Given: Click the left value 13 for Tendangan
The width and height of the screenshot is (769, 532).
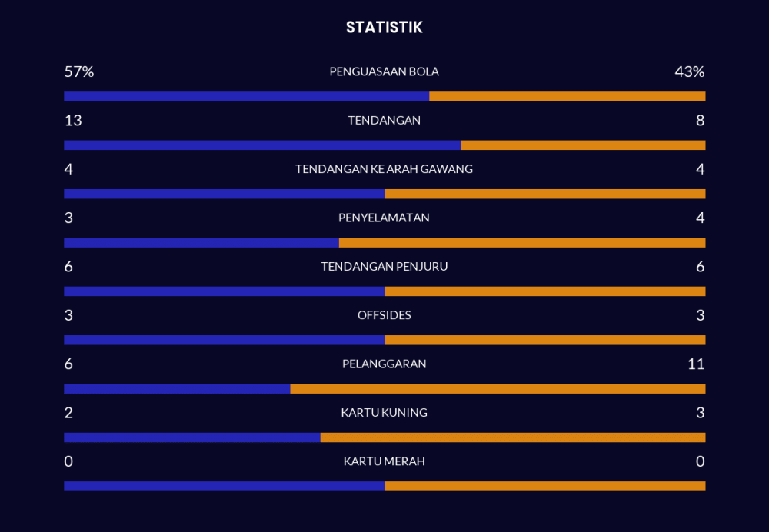Looking at the screenshot, I should [73, 121].
